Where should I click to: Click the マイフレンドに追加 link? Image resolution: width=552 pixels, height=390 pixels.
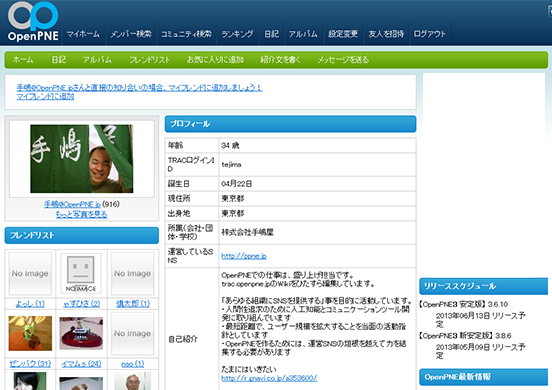click(45, 96)
